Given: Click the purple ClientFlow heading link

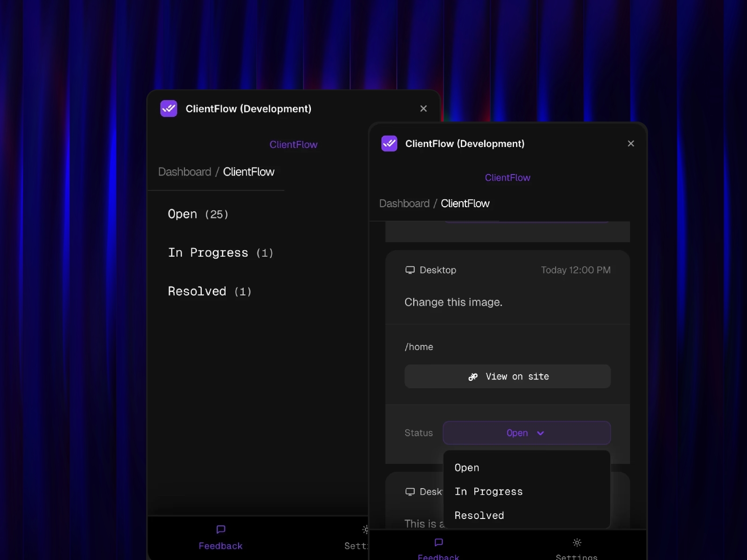Looking at the screenshot, I should (507, 177).
